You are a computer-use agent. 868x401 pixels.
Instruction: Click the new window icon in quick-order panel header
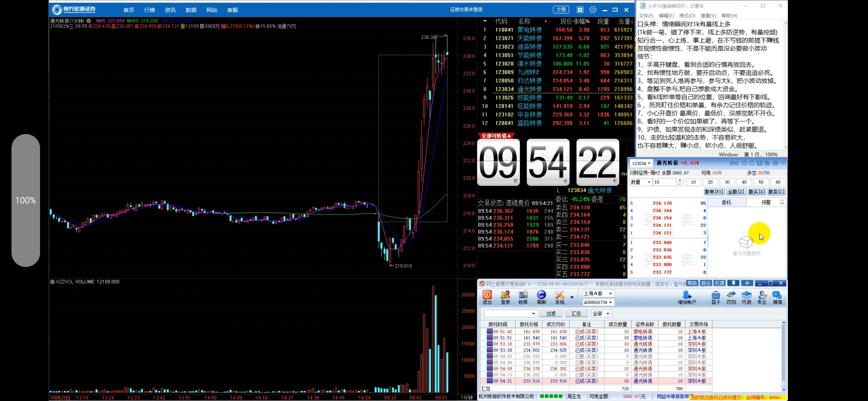[x=767, y=163]
